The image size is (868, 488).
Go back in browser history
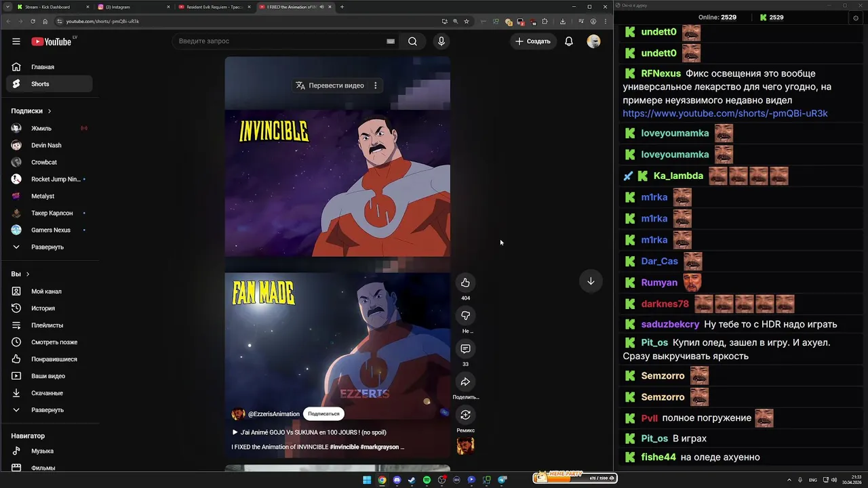pyautogui.click(x=8, y=21)
